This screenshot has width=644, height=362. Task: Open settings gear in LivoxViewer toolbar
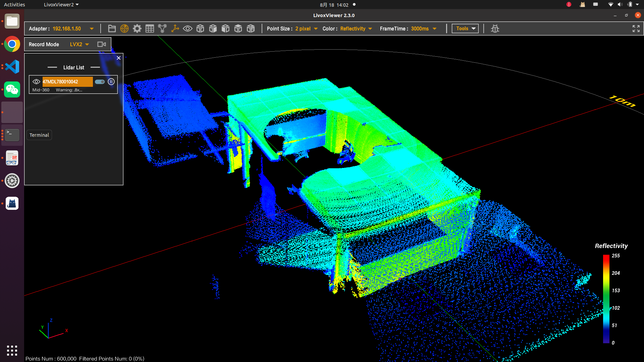coord(137,29)
